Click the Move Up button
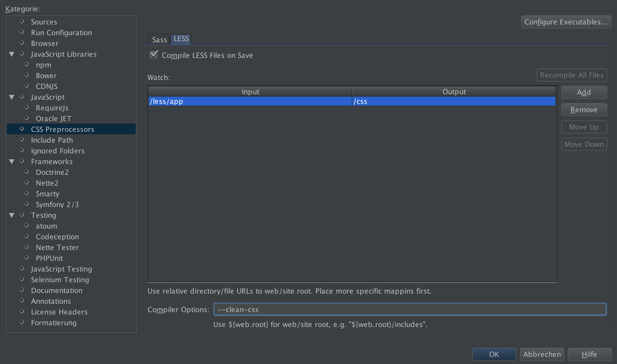Viewport: 617px width, 364px height. [x=584, y=127]
